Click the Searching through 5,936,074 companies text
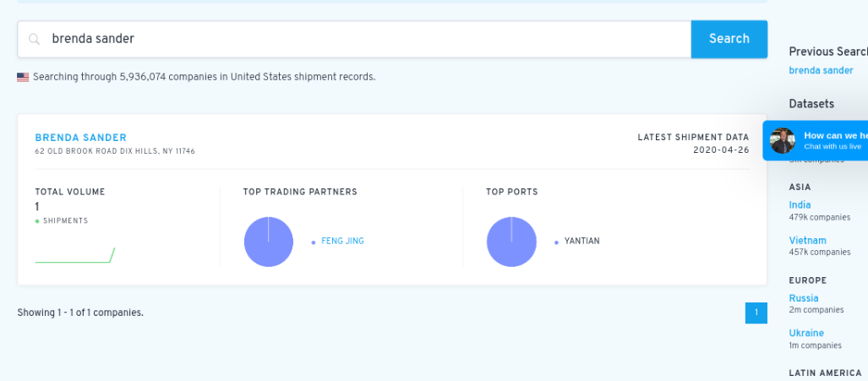Viewport: 868px width, 381px height. point(204,77)
